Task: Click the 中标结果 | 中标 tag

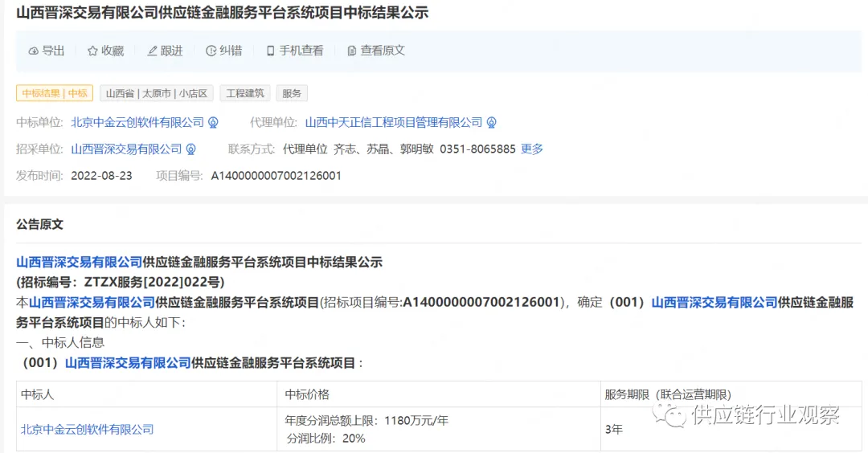Action: 55,93
